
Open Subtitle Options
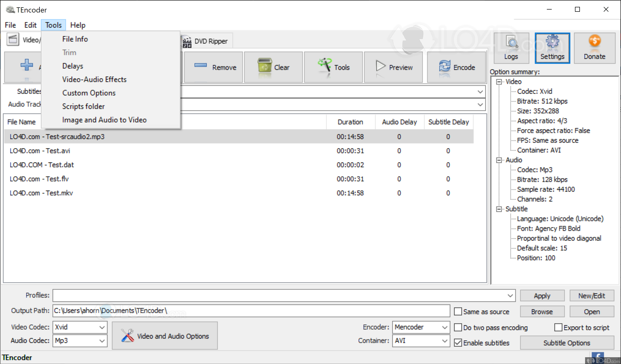point(567,342)
